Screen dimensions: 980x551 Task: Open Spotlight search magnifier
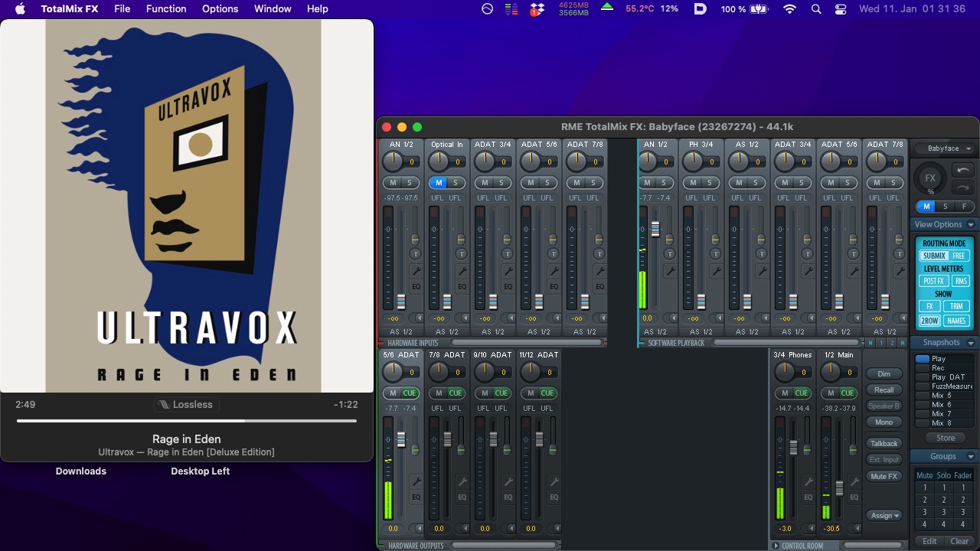[x=816, y=9]
